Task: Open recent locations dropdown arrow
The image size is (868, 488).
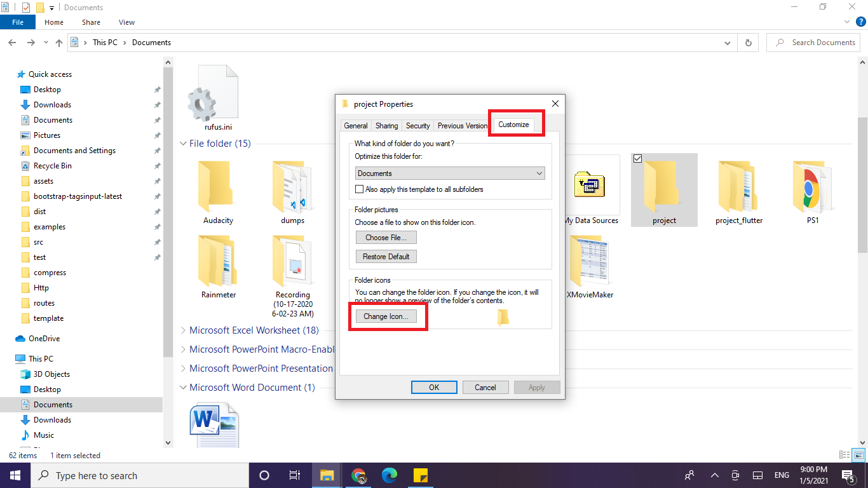Action: [46, 43]
